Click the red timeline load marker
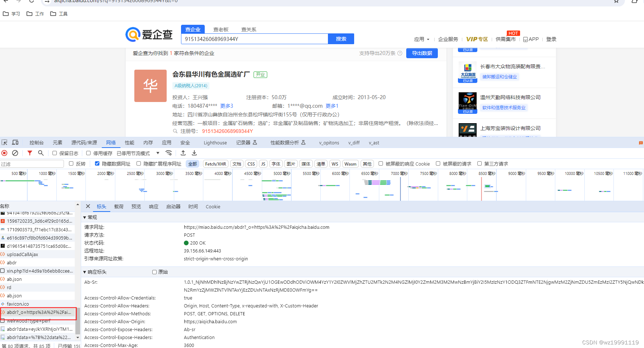Image resolution: width=644 pixels, height=348 pixels. 481,189
